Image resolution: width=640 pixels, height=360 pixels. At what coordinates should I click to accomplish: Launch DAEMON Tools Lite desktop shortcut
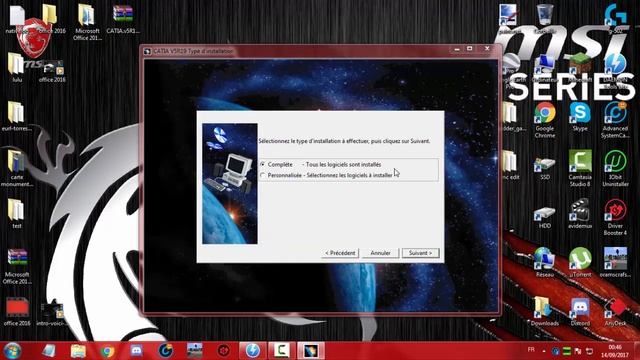(616, 71)
